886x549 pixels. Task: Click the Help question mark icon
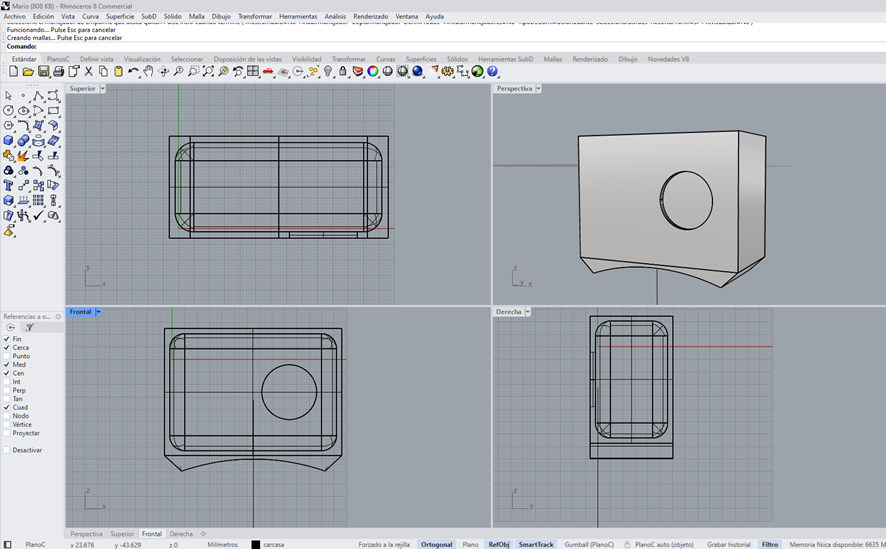493,72
